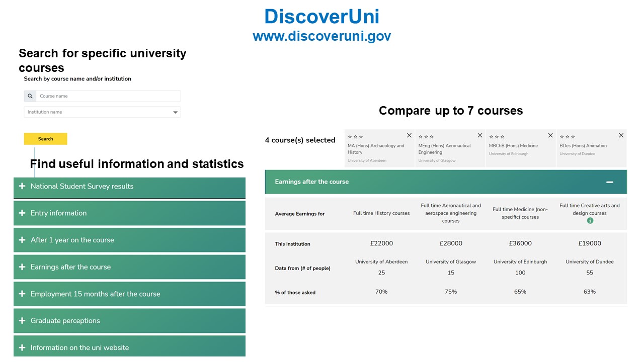Click the 70% of those asked value
The height and width of the screenshot is (362, 644).
(x=381, y=292)
